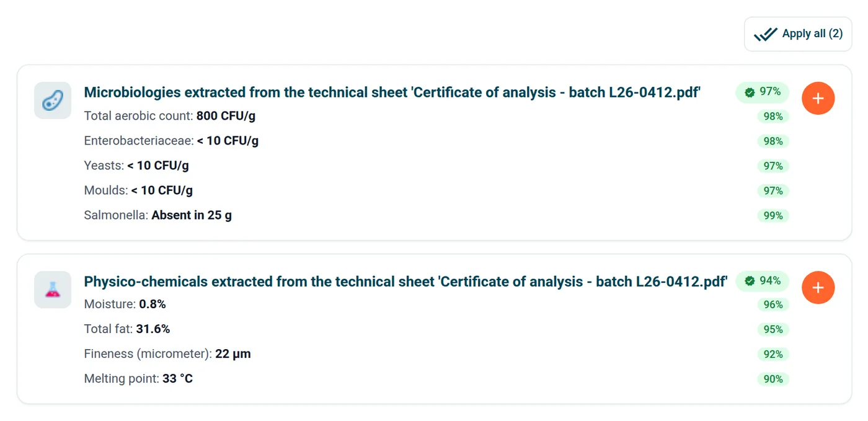Open the Microbiologies extracted title
Viewport: 868px width, 421px height.
392,92
